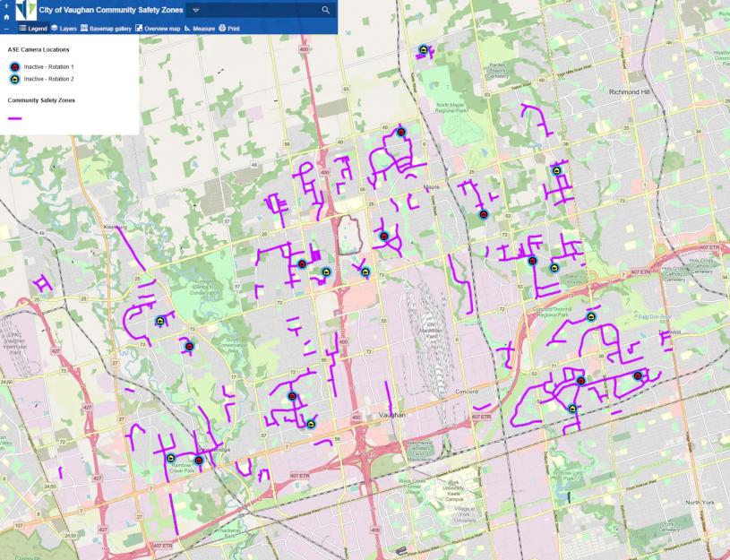Click the yellow Inactive - Rotation 2 legend symbol
730x560 pixels.
(x=14, y=80)
